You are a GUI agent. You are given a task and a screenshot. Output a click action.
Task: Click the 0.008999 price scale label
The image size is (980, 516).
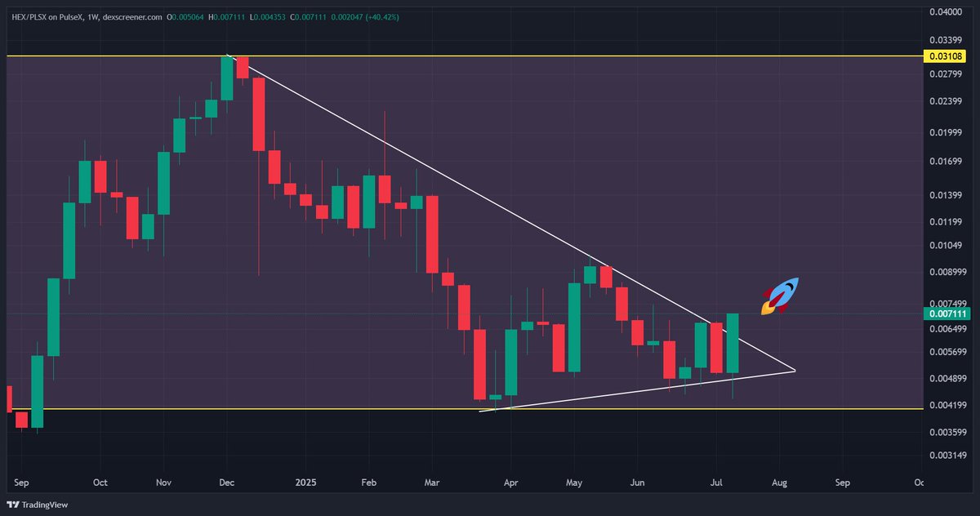click(x=947, y=272)
